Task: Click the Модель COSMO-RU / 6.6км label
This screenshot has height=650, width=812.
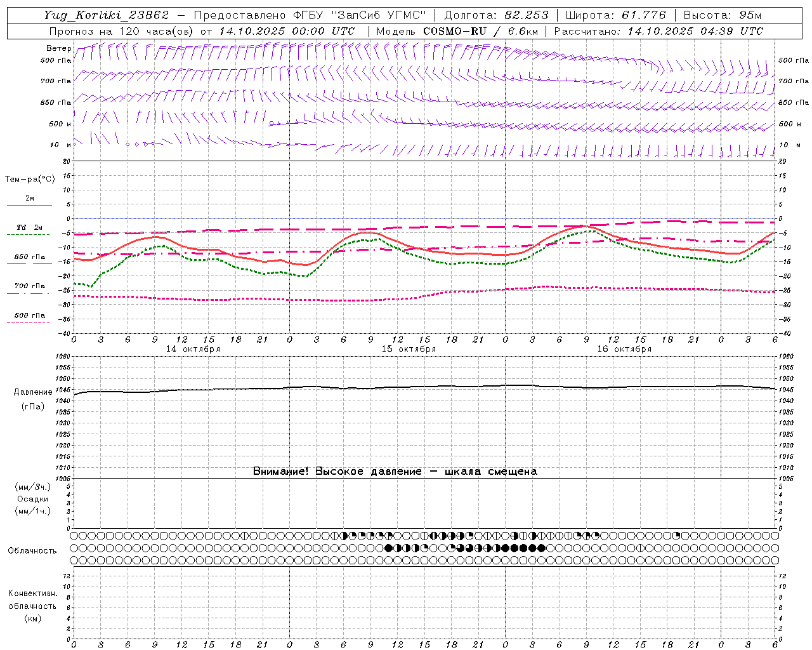Action: [457, 31]
